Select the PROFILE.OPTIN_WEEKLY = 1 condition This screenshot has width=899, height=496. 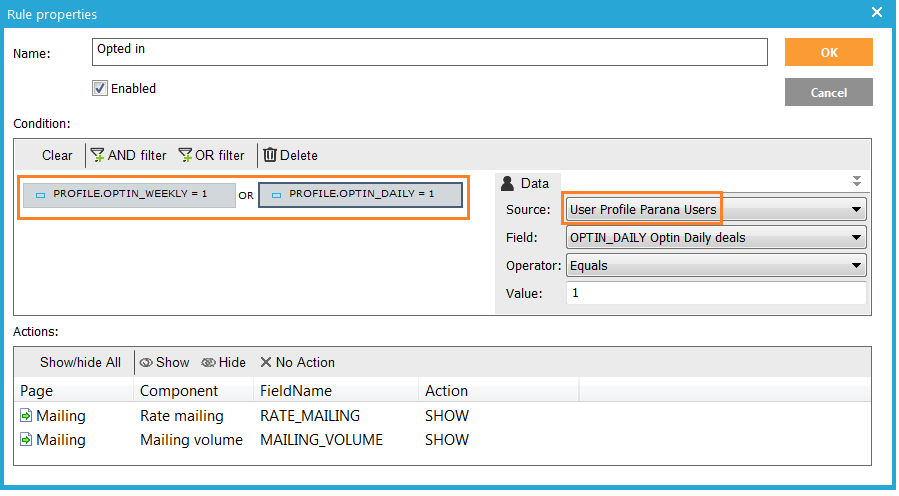[129, 194]
